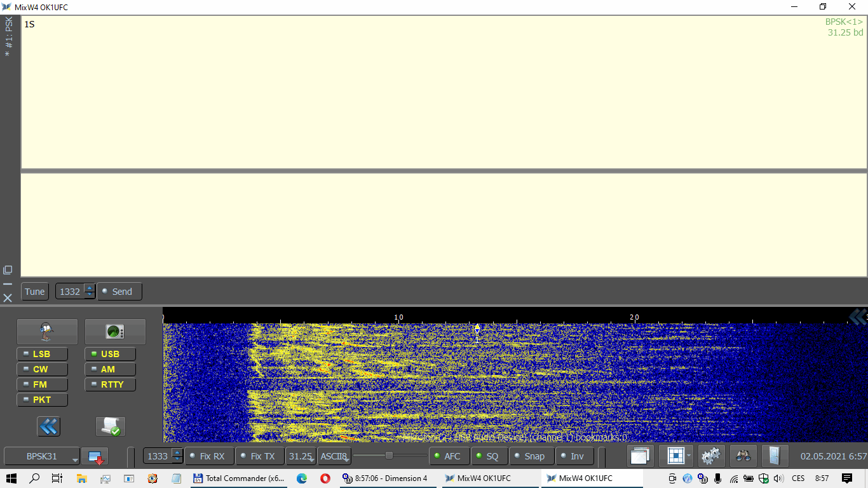Click the scroll with green checkmark icon
The height and width of the screenshot is (488, 868).
[x=111, y=426]
